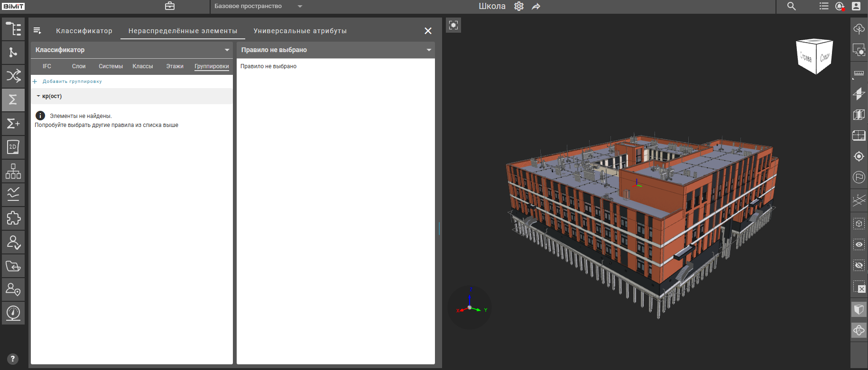The height and width of the screenshot is (370, 868).
Task: Select the ruler measurement tool
Action: tap(859, 73)
